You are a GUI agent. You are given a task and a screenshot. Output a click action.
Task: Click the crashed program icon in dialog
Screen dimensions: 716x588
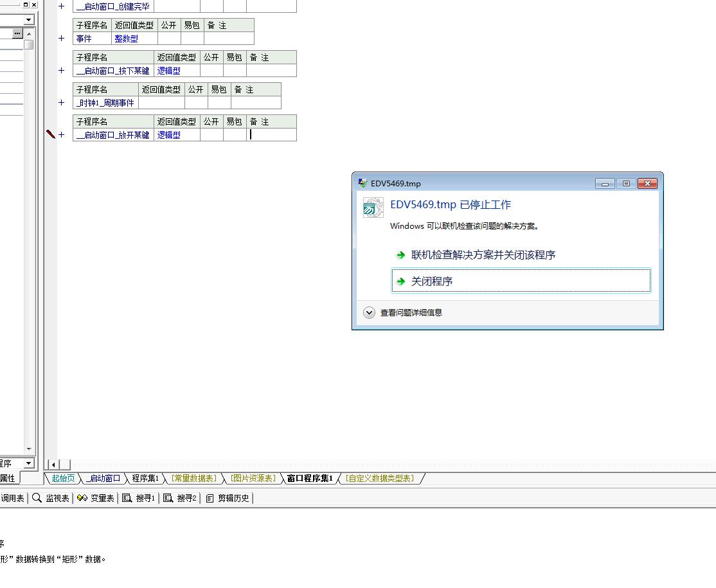373,208
